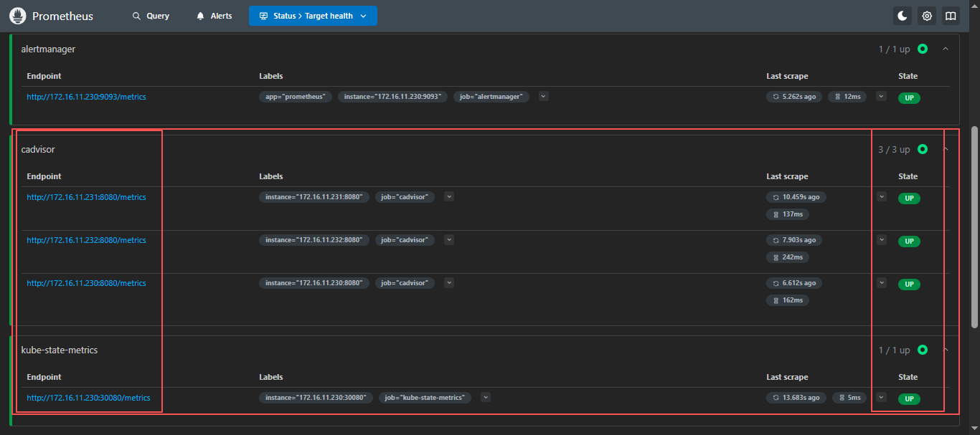Click the Prometheus logo icon
The image size is (980, 435).
(x=18, y=16)
